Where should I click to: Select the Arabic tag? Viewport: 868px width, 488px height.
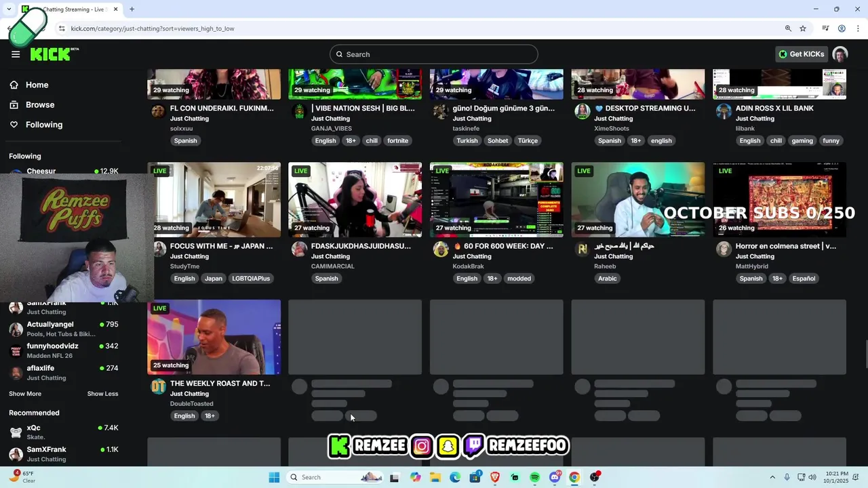[x=608, y=279]
